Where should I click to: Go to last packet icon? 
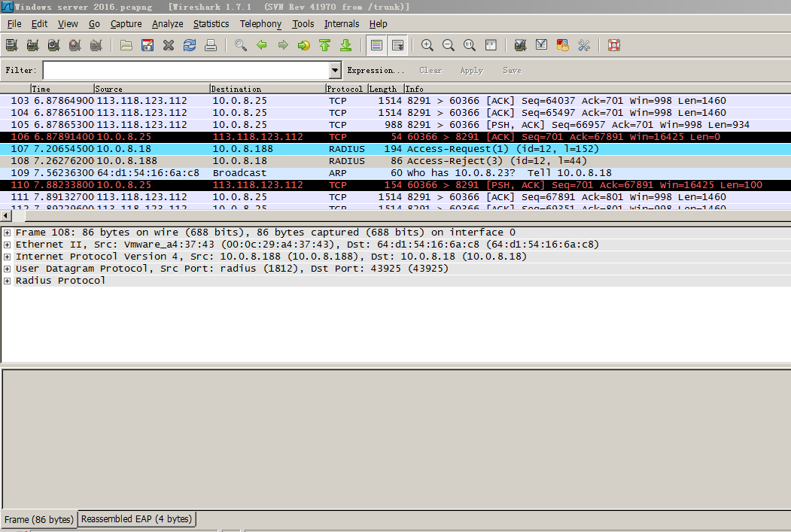click(x=346, y=45)
